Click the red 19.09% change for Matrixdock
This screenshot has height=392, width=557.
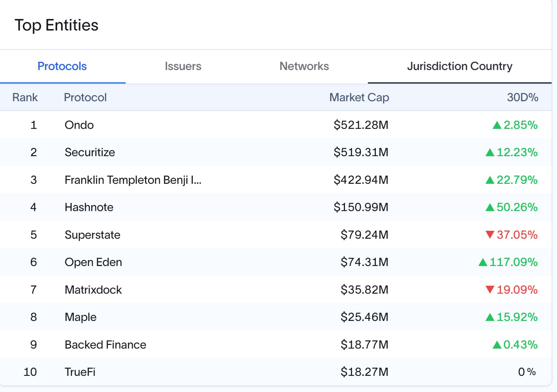click(512, 290)
